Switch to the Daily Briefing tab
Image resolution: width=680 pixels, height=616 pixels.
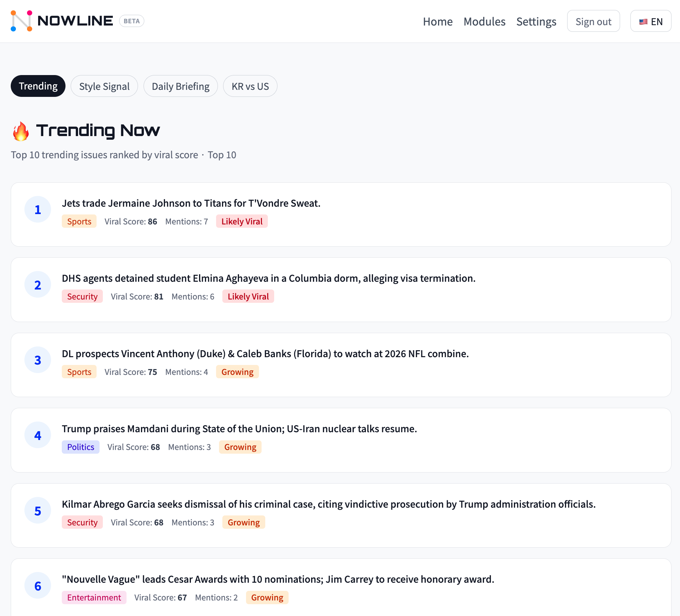click(x=180, y=86)
